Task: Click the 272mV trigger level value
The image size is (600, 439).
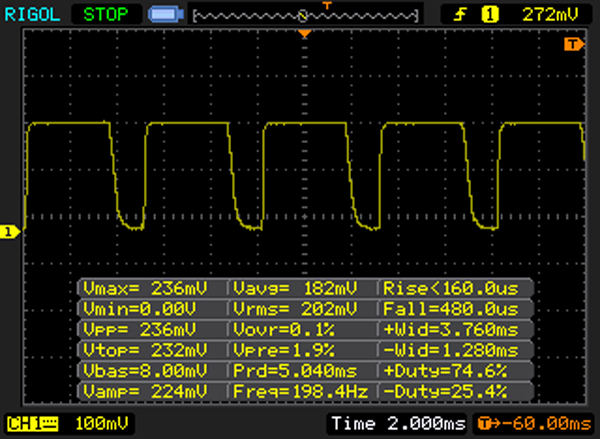Action: [x=550, y=15]
